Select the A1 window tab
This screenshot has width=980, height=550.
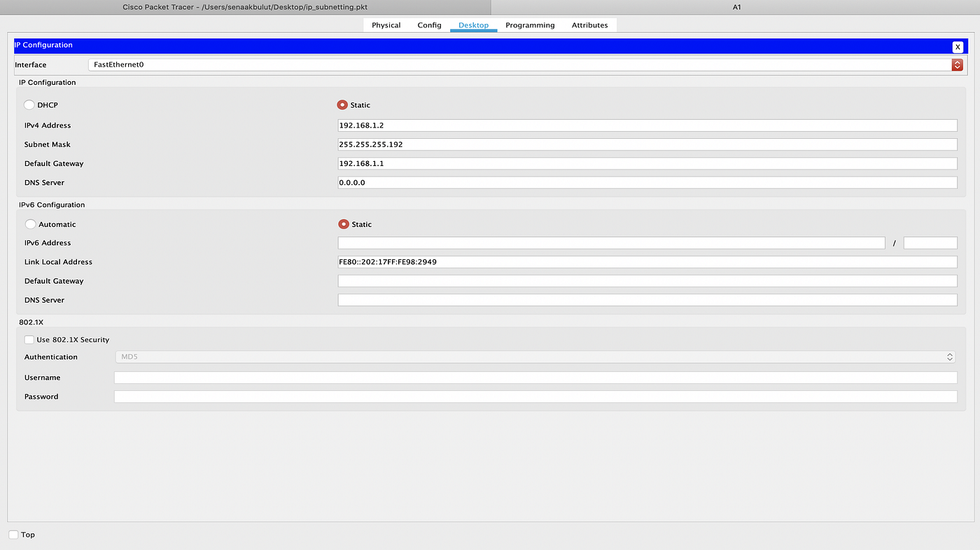tap(736, 7)
